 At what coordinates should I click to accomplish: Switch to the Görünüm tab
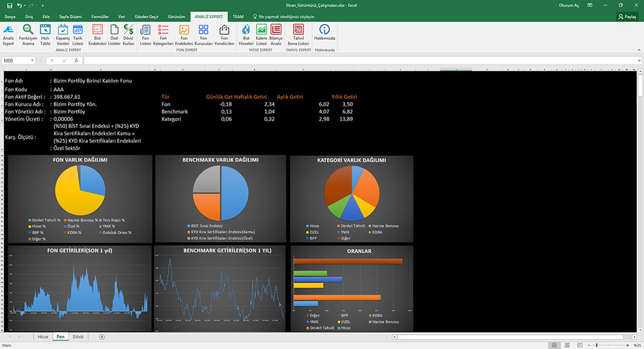pyautogui.click(x=176, y=17)
